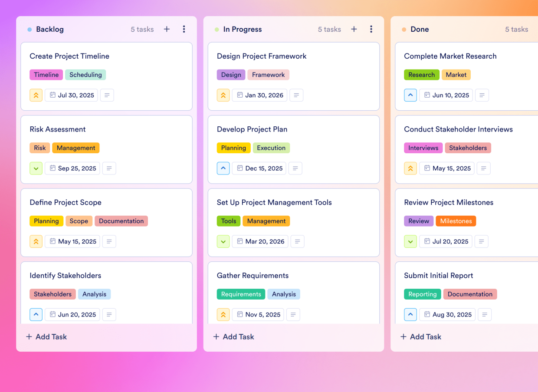
Task: Open the description icon on Complete Market Research
Action: [482, 95]
